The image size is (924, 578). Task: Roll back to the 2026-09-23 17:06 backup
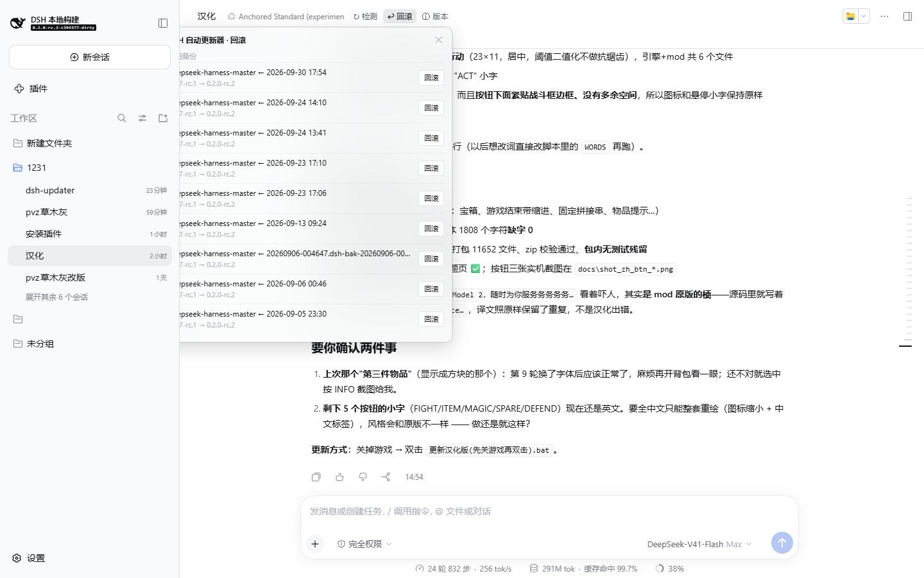coord(431,198)
